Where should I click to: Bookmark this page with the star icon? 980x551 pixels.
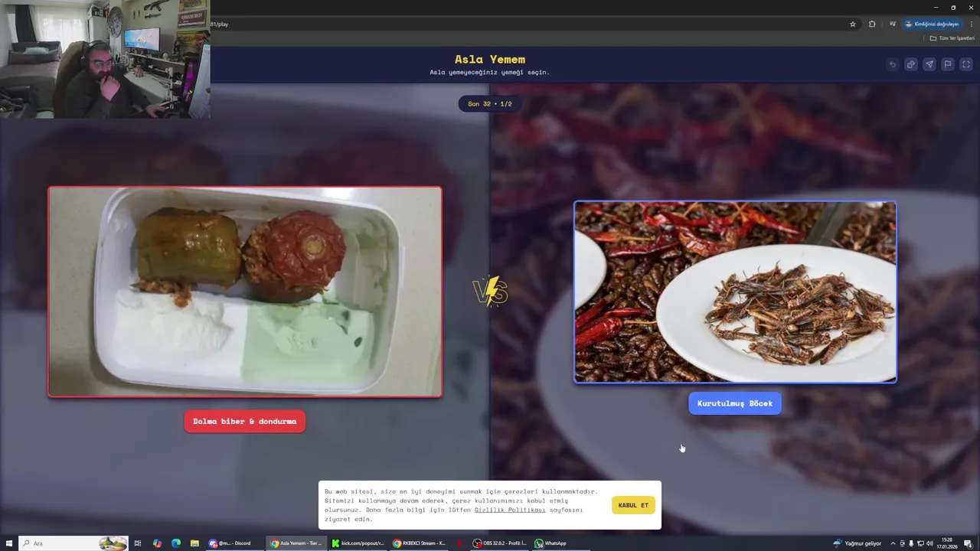(853, 24)
